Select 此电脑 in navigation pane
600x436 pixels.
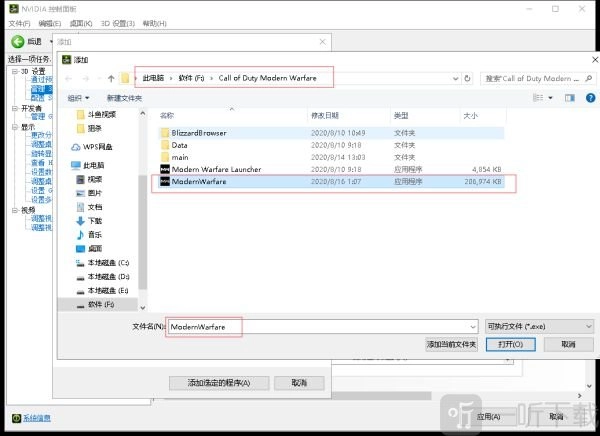pos(95,165)
